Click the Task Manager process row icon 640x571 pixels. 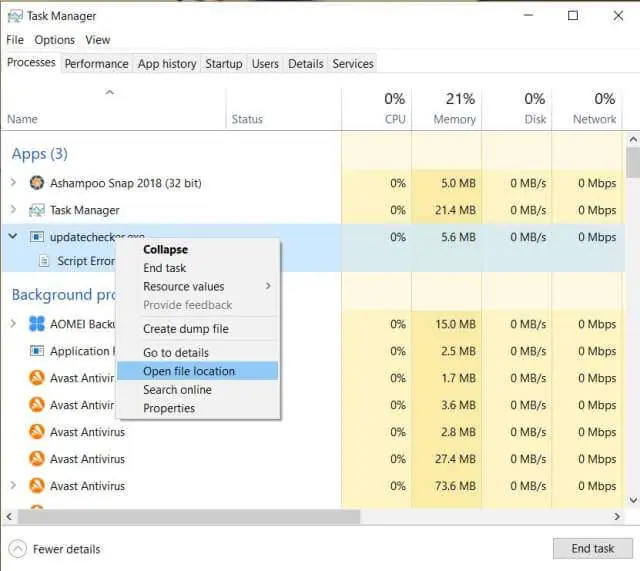[x=37, y=210]
